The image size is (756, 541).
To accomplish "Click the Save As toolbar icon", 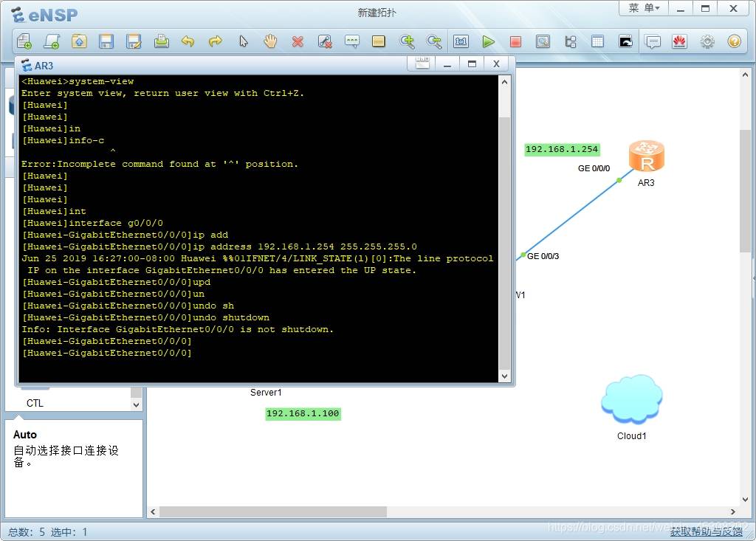I will pos(134,41).
